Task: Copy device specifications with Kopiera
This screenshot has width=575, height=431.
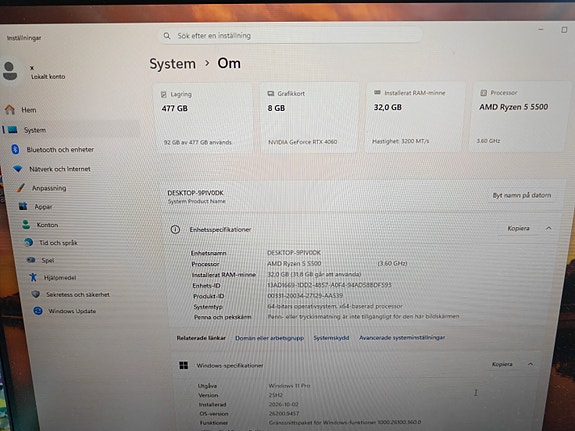Action: 518,228
